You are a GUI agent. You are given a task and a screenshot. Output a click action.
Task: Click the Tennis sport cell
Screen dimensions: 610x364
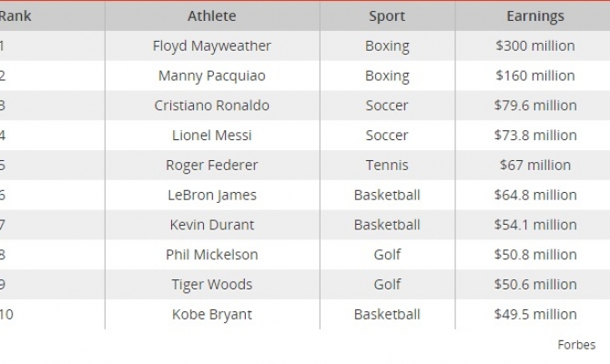(387, 165)
